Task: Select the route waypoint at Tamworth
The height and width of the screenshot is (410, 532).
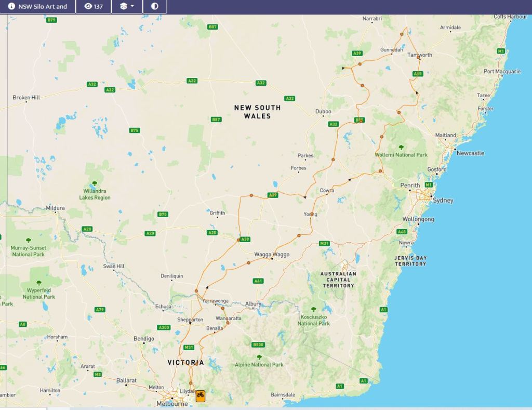Action: point(419,58)
